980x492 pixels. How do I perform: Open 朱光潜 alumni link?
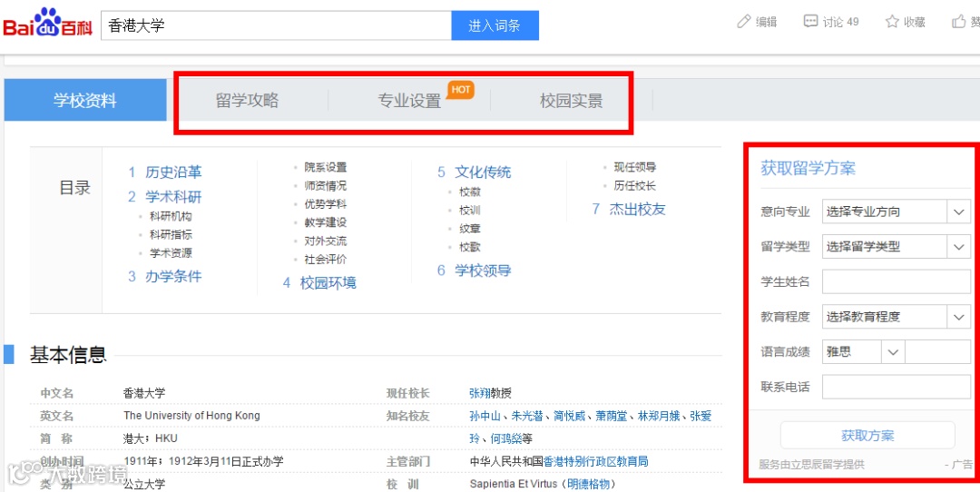527,417
